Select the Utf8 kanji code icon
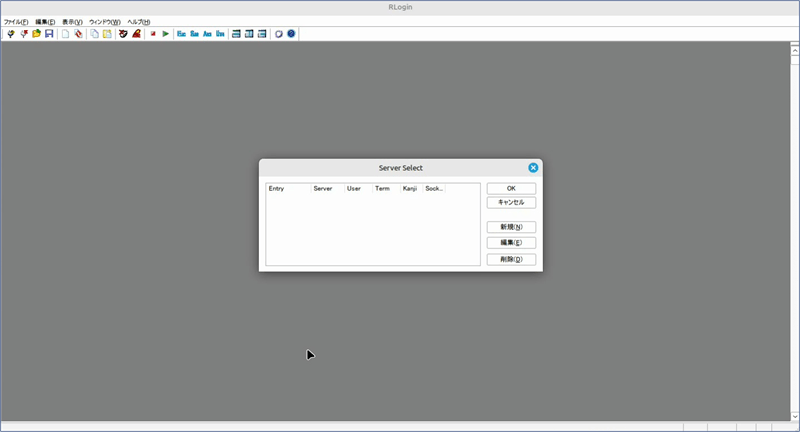The height and width of the screenshot is (432, 800). point(220,34)
